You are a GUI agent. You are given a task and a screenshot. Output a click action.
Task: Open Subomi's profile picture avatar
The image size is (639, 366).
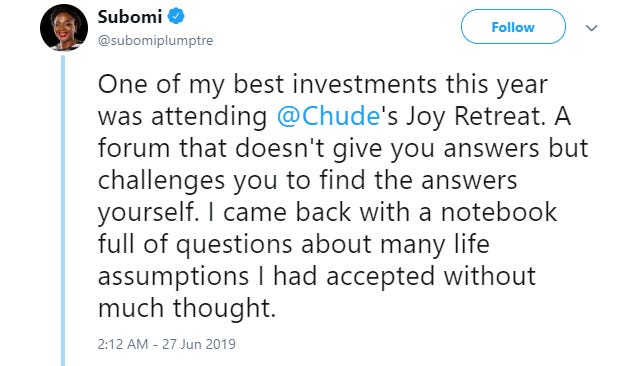(64, 28)
